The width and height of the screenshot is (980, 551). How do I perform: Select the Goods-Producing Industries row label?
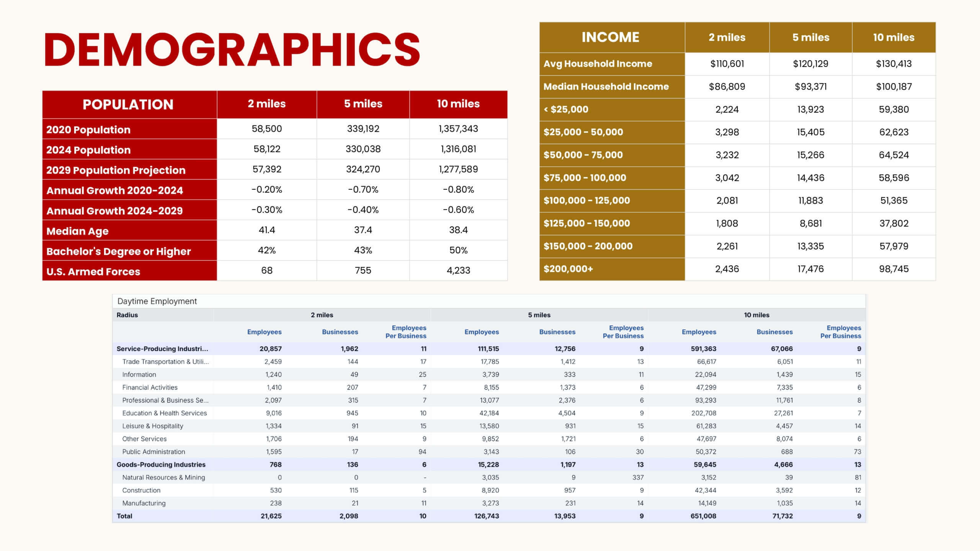(x=161, y=465)
